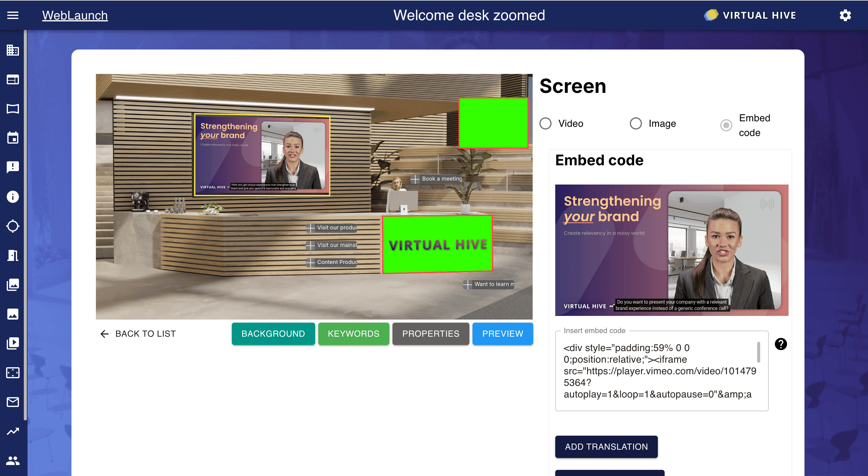
Task: Click ADD TRANSLATION button
Action: tap(606, 447)
